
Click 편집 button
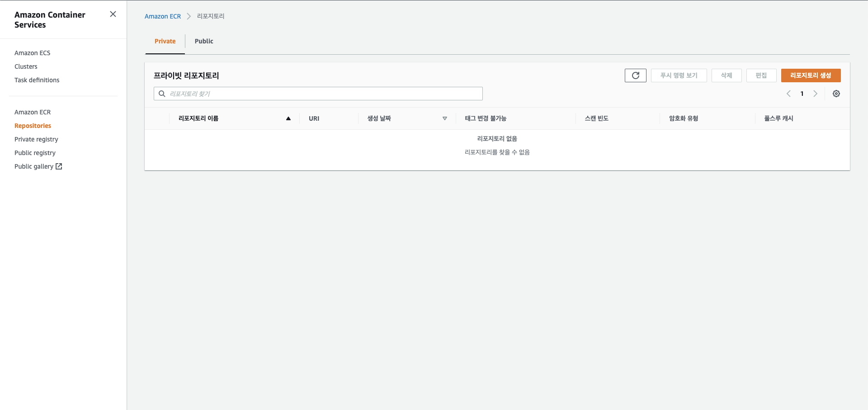click(761, 75)
